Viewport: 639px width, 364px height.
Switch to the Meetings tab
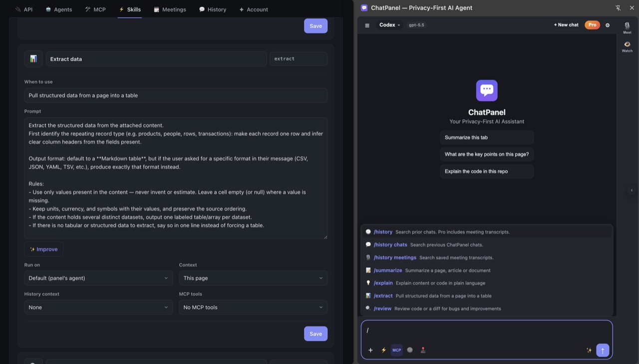click(x=170, y=9)
